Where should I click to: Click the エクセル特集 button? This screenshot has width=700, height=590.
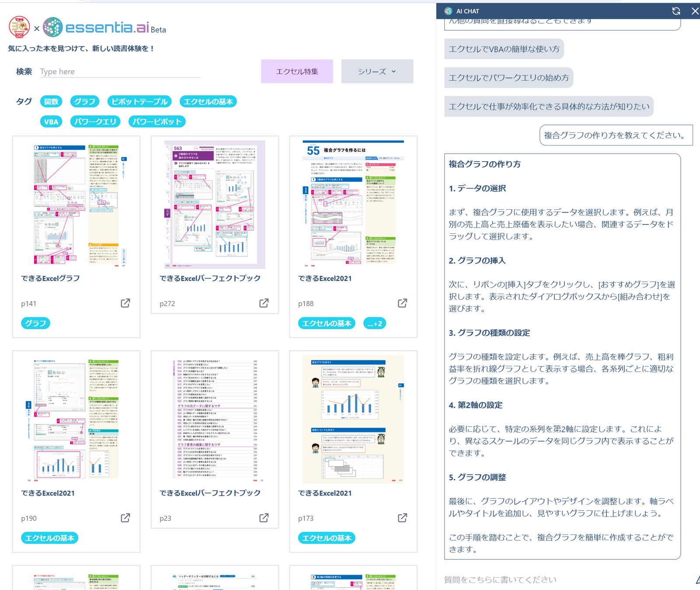tap(297, 71)
